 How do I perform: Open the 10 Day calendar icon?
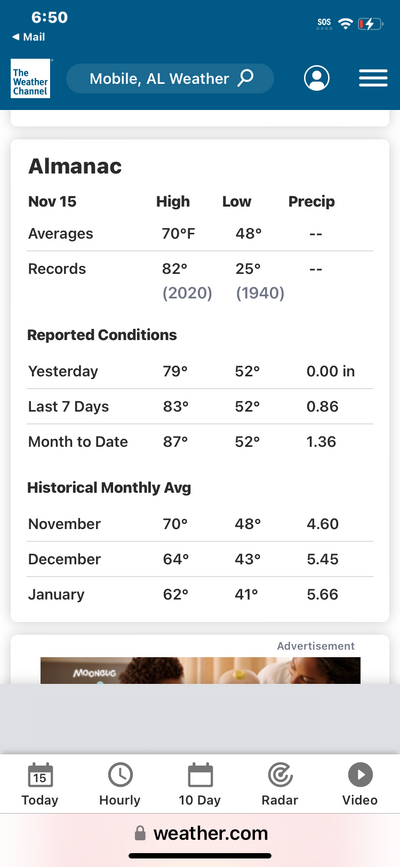pos(200,775)
